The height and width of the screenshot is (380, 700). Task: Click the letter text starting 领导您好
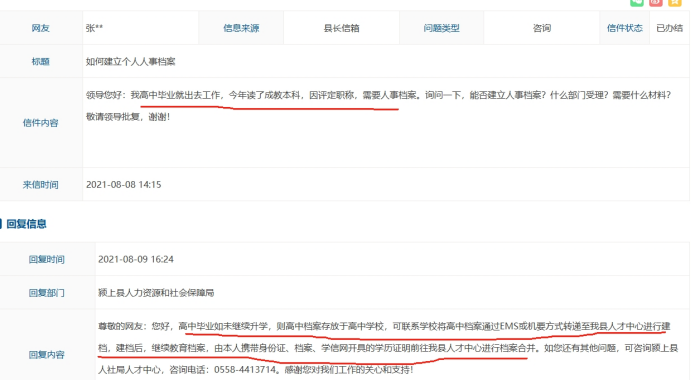tap(379, 95)
